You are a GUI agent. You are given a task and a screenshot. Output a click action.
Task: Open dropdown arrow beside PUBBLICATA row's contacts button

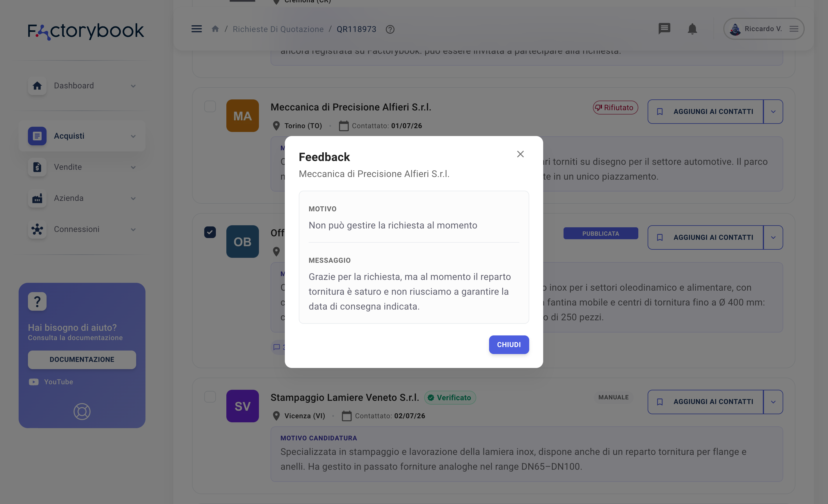[x=773, y=237]
